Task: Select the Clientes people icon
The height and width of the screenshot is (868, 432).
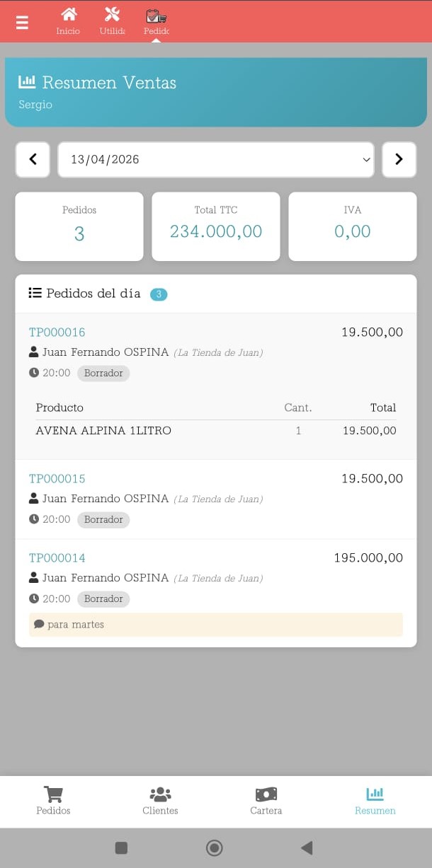Action: pos(159,794)
